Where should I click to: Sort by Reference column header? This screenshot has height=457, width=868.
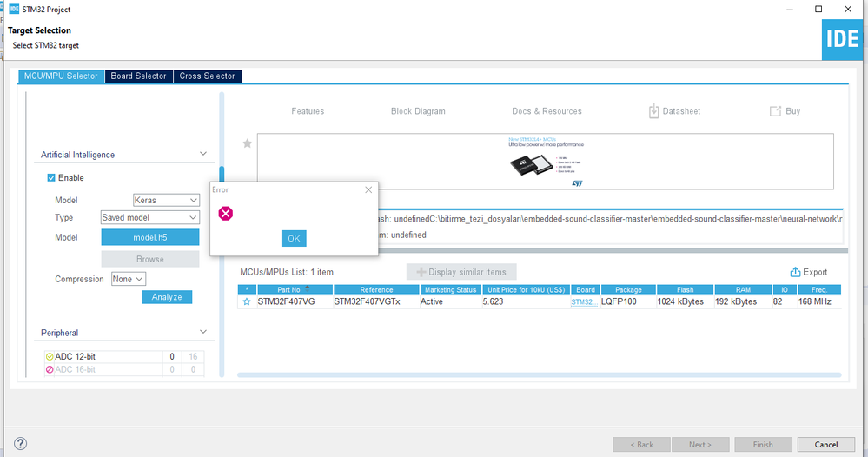click(x=376, y=289)
